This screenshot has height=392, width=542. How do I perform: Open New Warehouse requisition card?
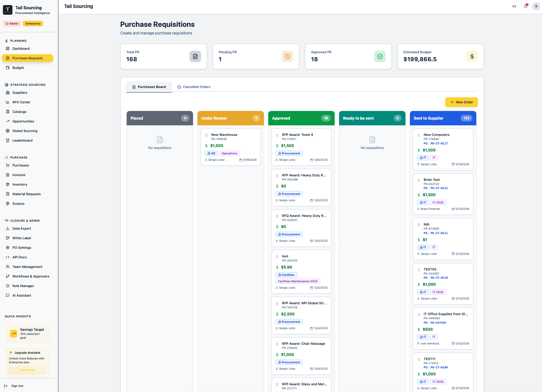coord(231,147)
